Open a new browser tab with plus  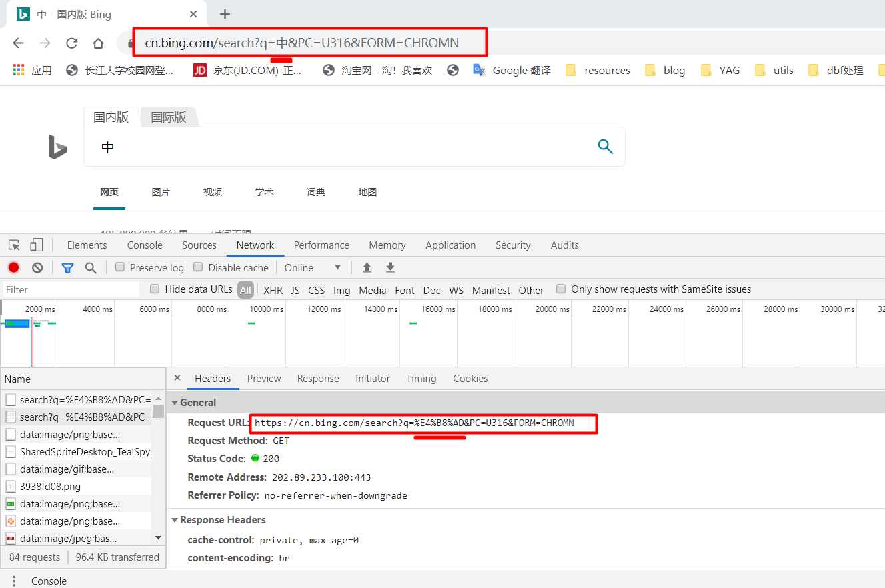[x=225, y=14]
